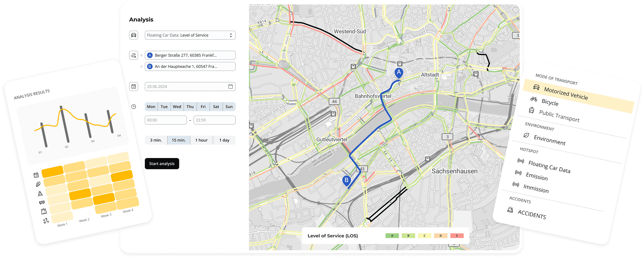This screenshot has height=258, width=644.
Task: Toggle Wednesday in the weekday selector
Action: (177, 107)
